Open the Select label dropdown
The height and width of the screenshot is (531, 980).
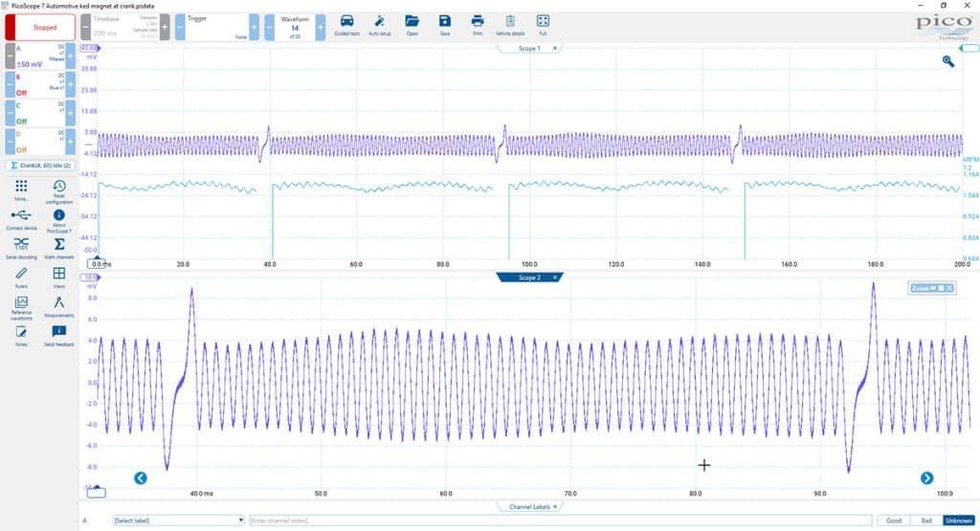(178, 520)
